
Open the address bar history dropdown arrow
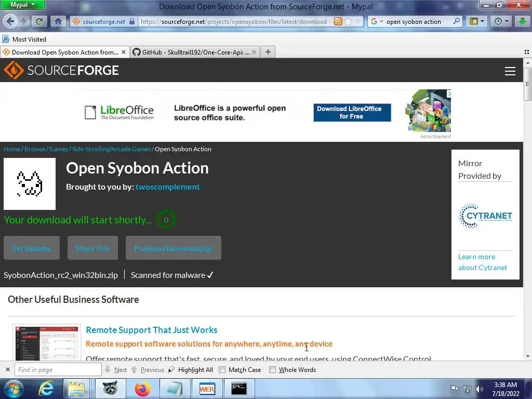(358, 21)
